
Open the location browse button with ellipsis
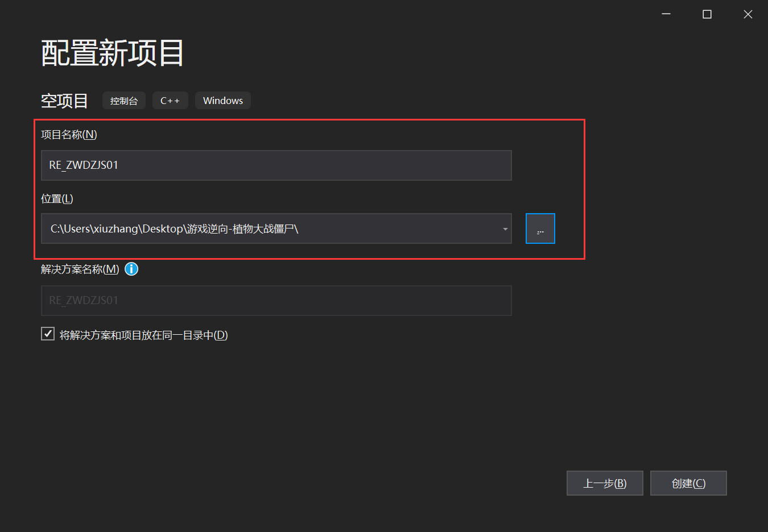click(540, 228)
